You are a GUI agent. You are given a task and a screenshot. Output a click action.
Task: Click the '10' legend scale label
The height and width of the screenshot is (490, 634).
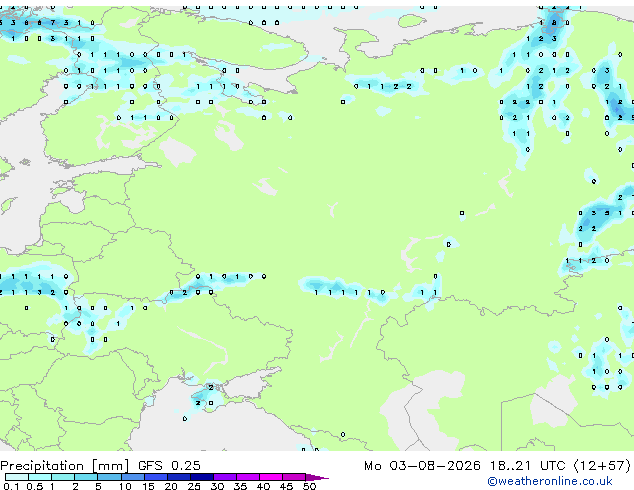click(x=125, y=486)
